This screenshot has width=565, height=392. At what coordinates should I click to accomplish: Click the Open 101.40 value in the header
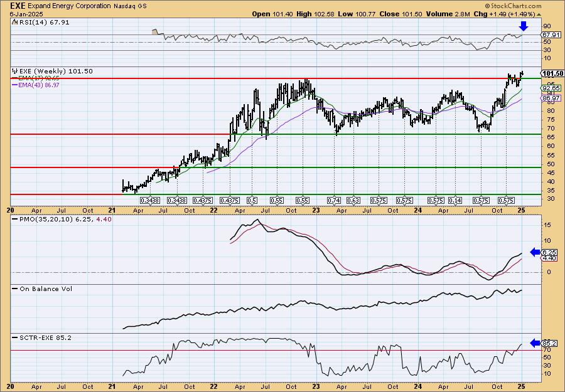click(x=273, y=14)
